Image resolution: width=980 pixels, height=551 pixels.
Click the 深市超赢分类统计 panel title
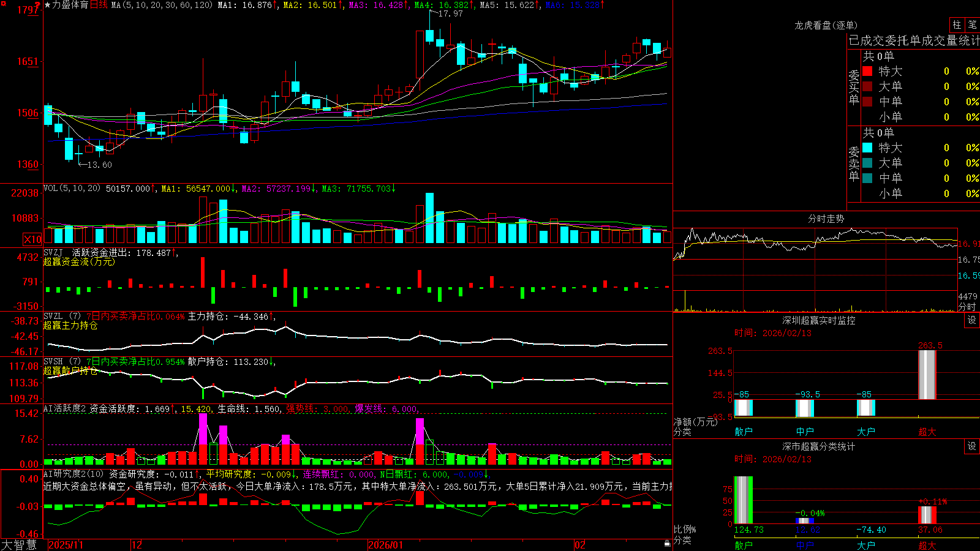coord(819,446)
